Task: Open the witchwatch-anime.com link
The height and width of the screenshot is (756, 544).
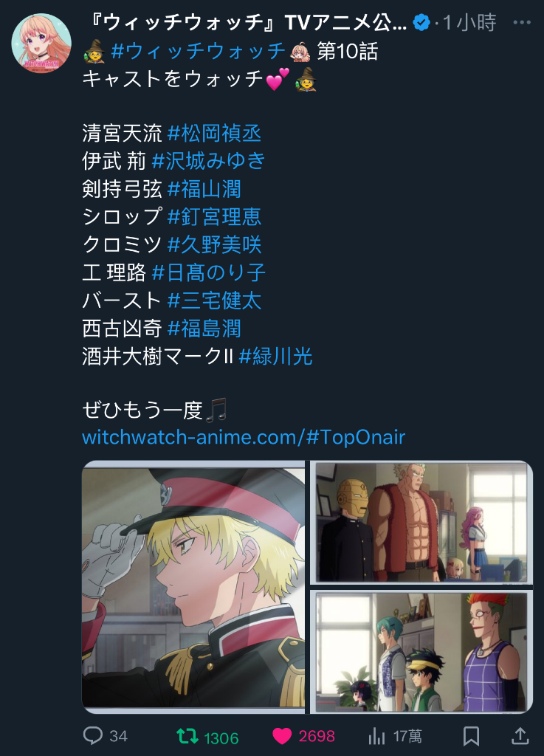Action: pyautogui.click(x=244, y=437)
